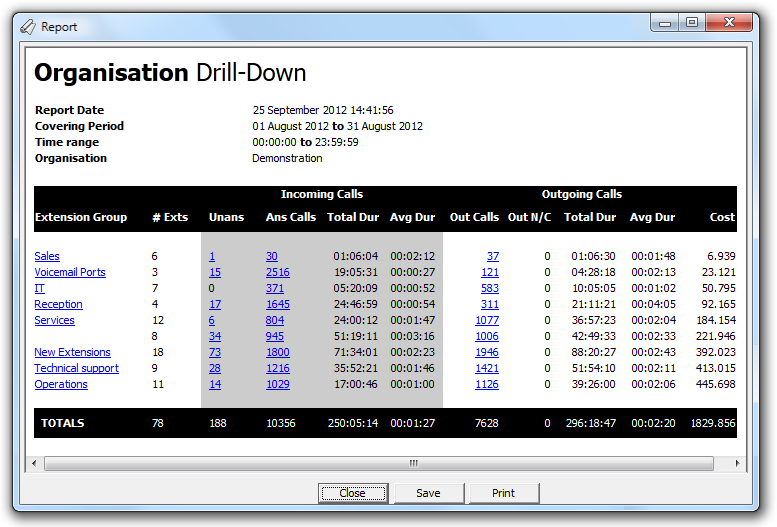This screenshot has height=527, width=777.
Task: Click the scroll left arrow
Action: click(x=34, y=464)
